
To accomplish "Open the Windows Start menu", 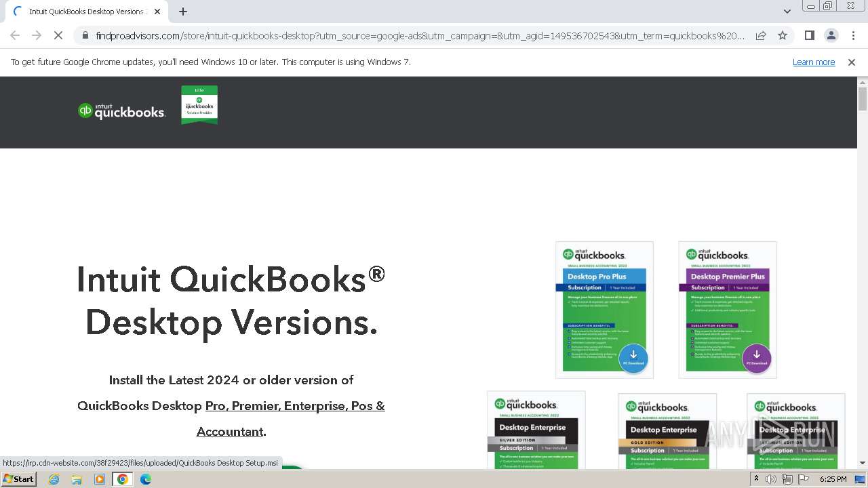I will (x=18, y=479).
